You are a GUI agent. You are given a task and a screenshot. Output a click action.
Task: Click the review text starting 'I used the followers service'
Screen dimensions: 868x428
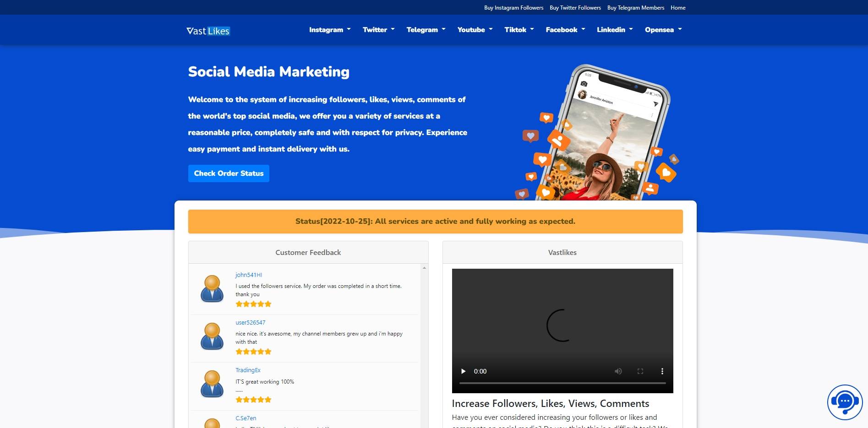pos(319,290)
